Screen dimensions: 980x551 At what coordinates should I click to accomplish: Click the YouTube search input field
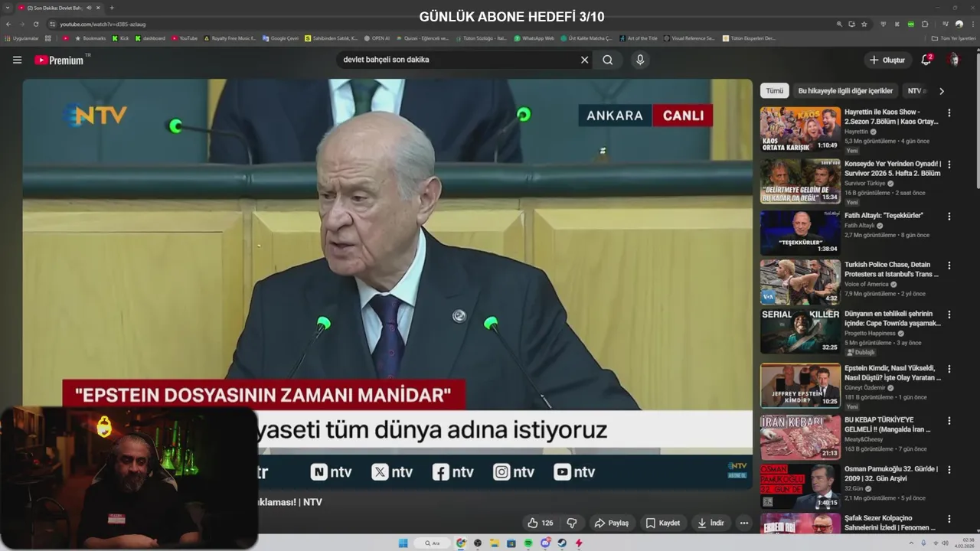[x=456, y=60]
